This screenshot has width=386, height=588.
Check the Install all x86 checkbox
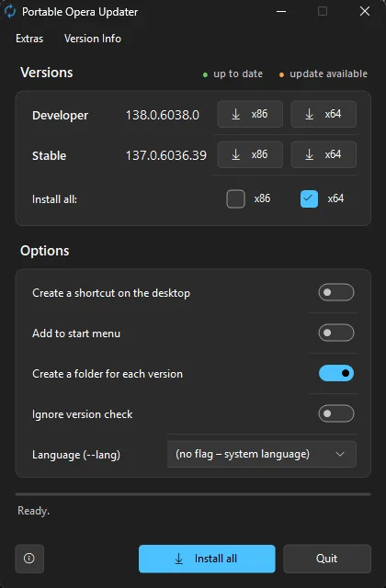[235, 198]
